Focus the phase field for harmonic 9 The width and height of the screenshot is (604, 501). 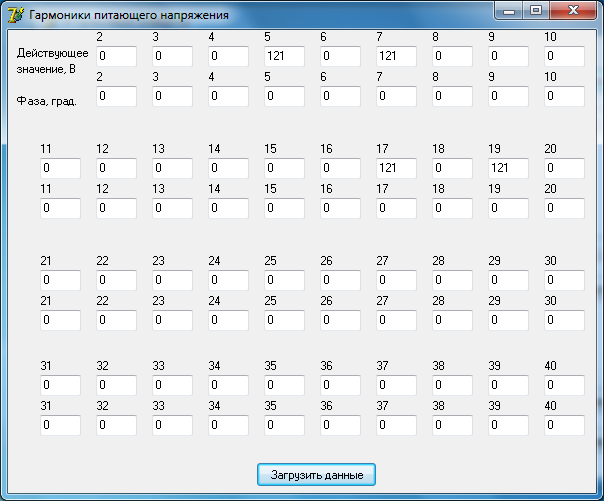tap(508, 96)
